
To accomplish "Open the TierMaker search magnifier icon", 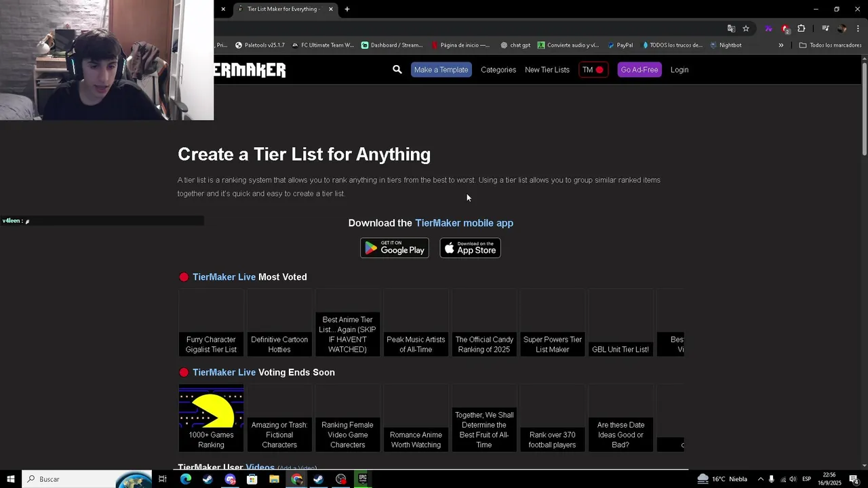I will point(397,70).
